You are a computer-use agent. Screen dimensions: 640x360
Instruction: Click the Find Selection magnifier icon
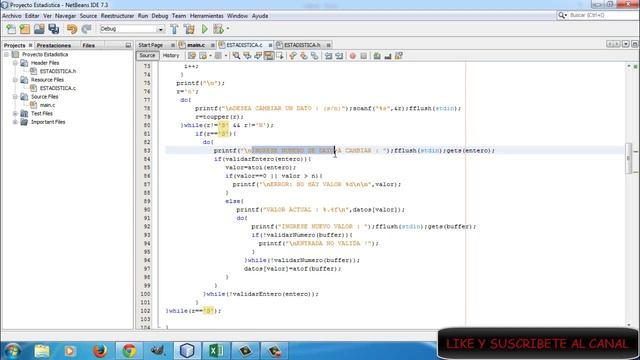pyautogui.click(x=236, y=56)
